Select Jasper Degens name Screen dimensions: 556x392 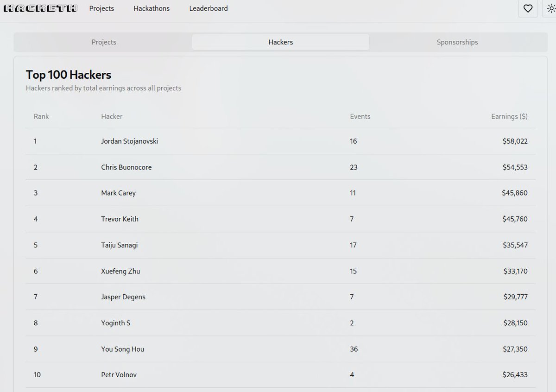pyautogui.click(x=123, y=297)
